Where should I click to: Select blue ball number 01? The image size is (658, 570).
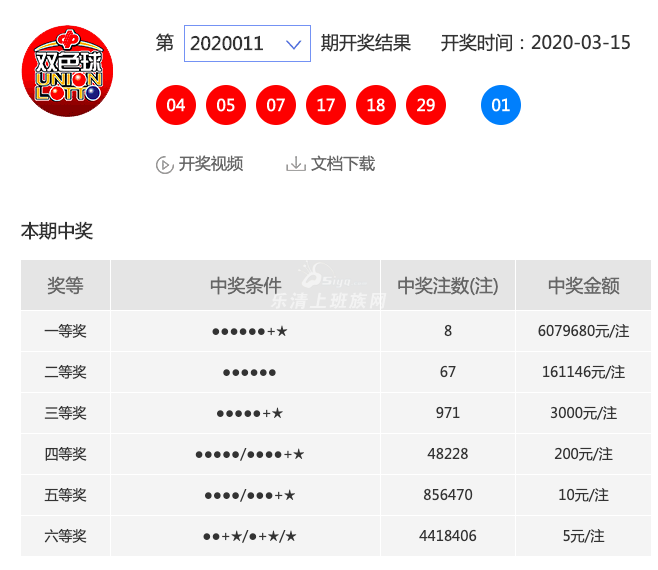501,105
